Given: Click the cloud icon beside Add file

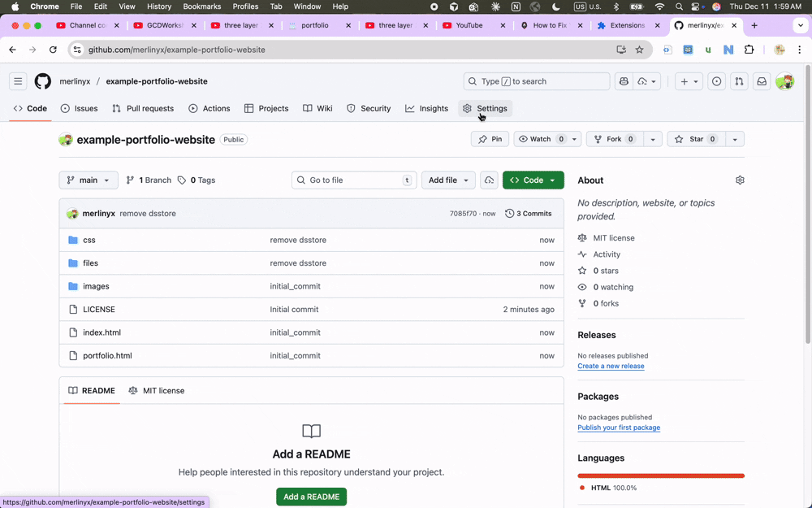Looking at the screenshot, I should click(x=489, y=180).
